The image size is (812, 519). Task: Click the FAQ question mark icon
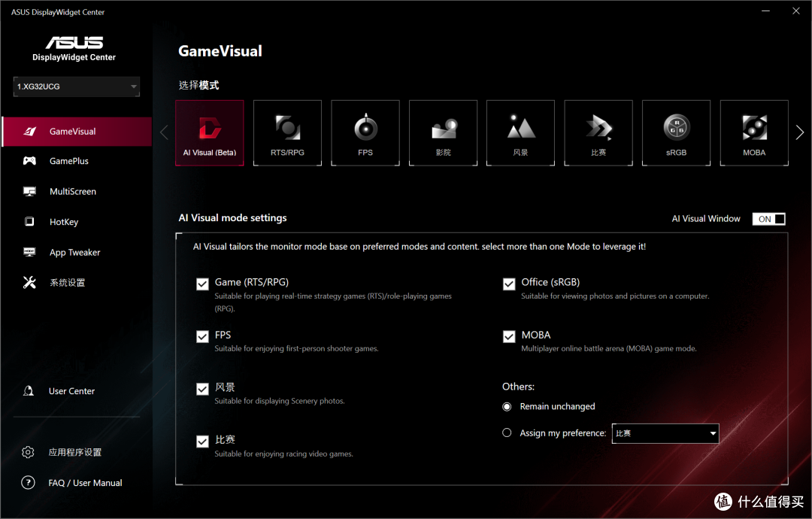(x=28, y=483)
